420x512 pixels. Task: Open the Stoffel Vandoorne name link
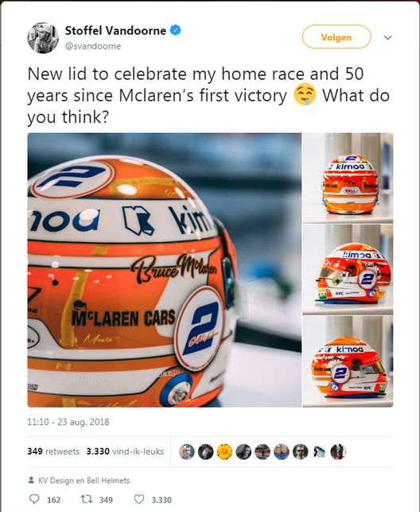point(116,30)
